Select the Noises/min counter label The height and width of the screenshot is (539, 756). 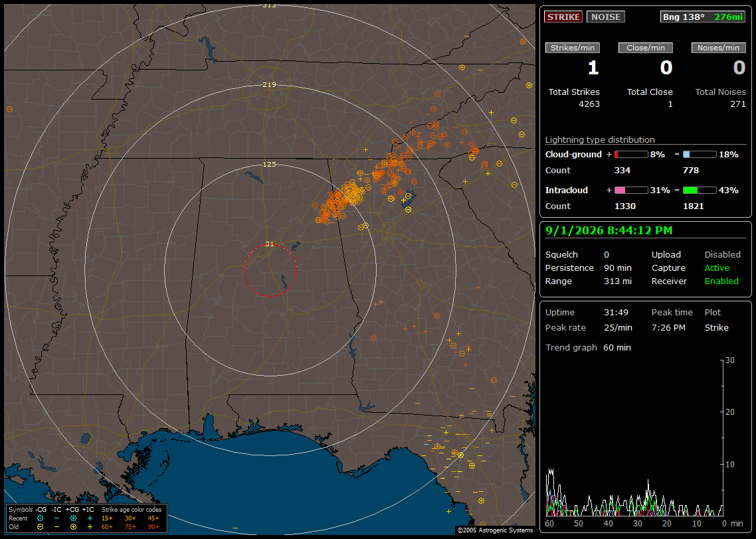coord(718,48)
